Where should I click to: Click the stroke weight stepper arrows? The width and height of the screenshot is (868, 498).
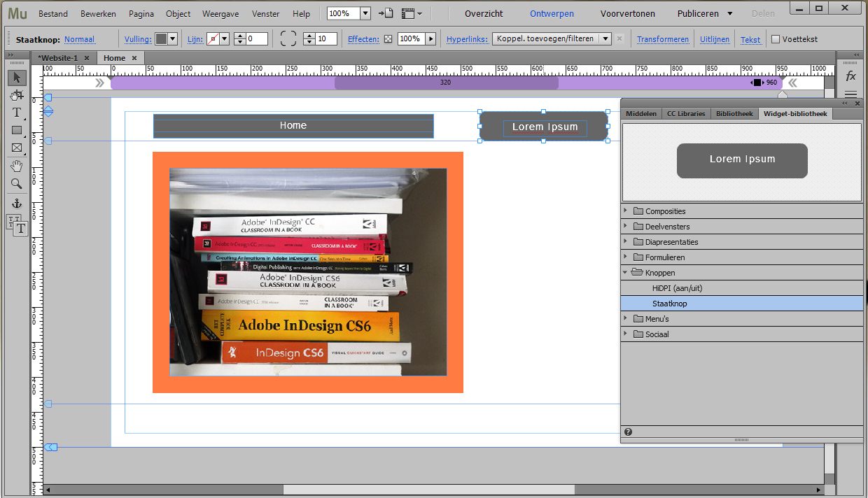tap(239, 39)
